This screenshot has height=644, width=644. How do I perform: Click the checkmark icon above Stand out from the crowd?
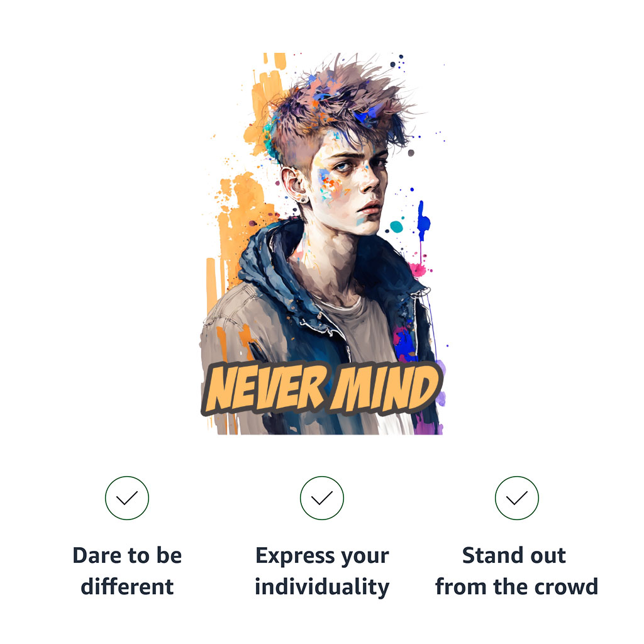click(x=517, y=498)
